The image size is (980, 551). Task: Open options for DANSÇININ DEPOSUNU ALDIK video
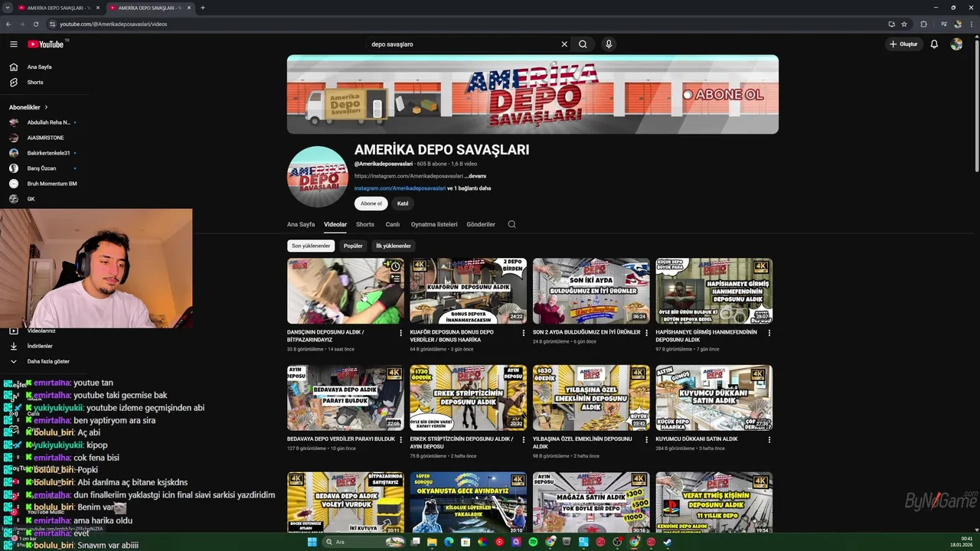pyautogui.click(x=400, y=333)
